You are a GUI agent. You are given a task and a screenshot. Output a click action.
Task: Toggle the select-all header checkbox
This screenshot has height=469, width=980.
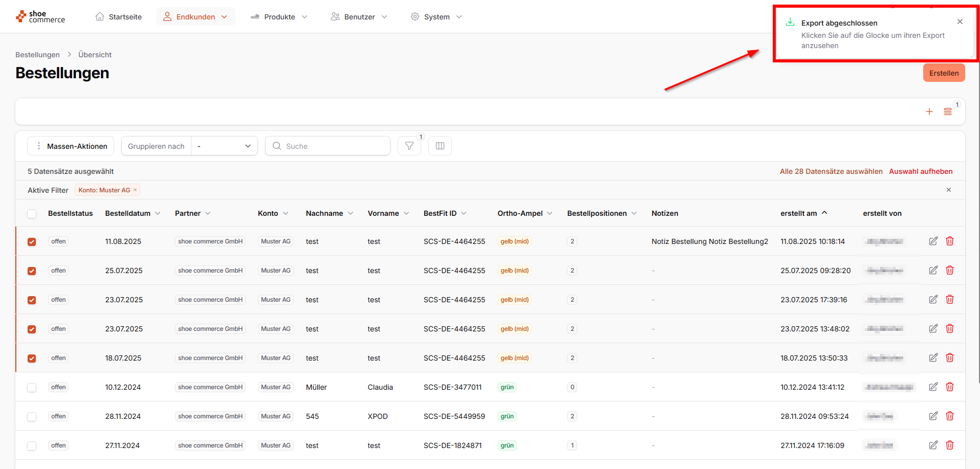point(32,213)
